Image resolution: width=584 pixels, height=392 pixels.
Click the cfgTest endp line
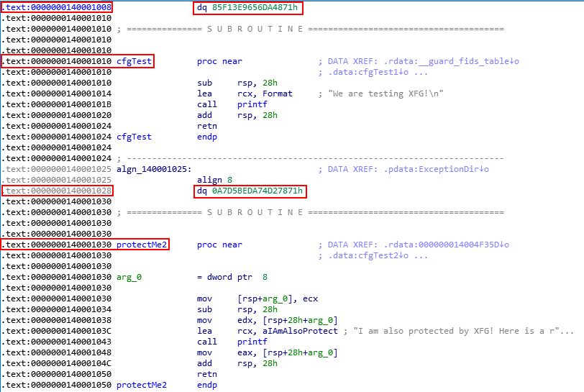[167, 137]
